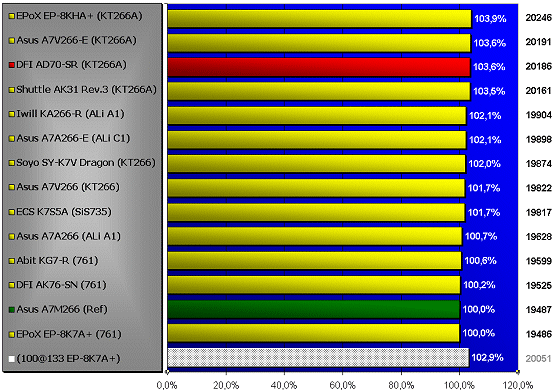Click the score 19486

539,334
